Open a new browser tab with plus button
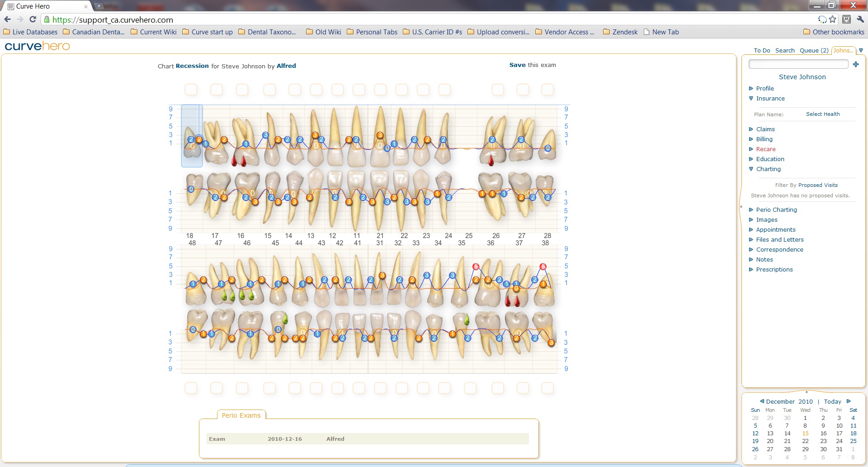 tap(99, 6)
